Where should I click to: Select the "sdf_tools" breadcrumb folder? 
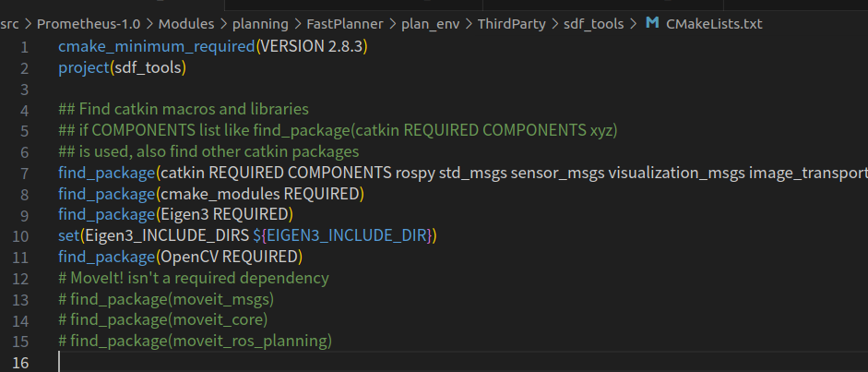(x=593, y=24)
